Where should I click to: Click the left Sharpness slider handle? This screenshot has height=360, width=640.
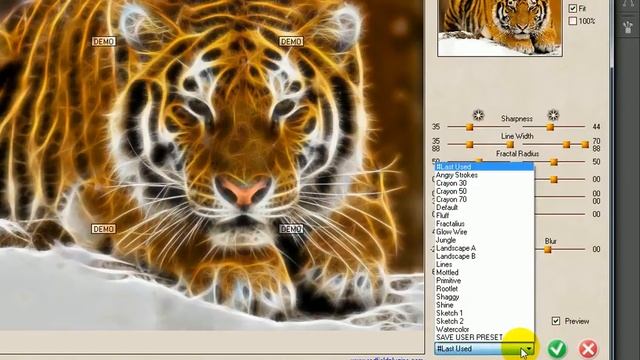[469, 127]
